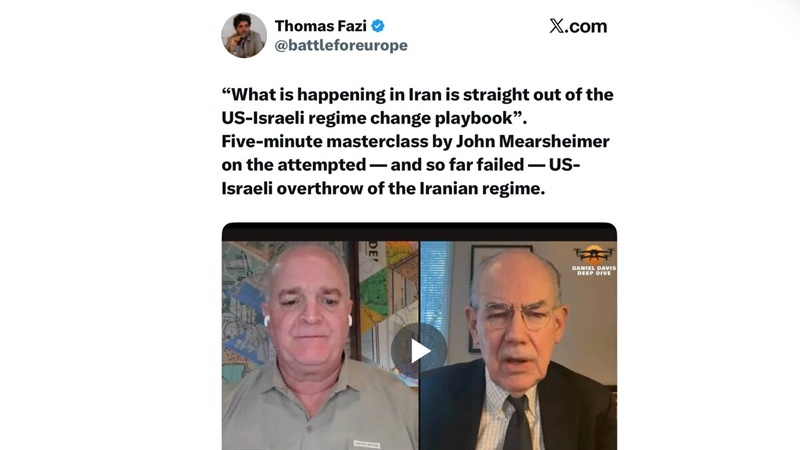The image size is (800, 450).
Task: Click the blue verified badge
Action: [x=378, y=26]
